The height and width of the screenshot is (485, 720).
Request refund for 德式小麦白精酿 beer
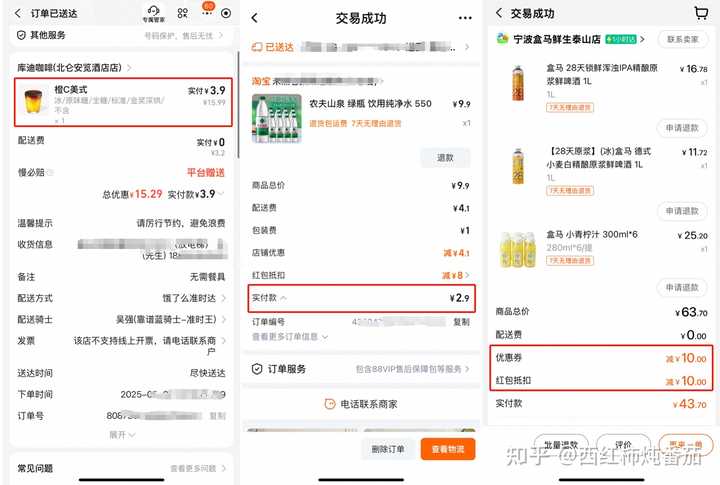682,211
